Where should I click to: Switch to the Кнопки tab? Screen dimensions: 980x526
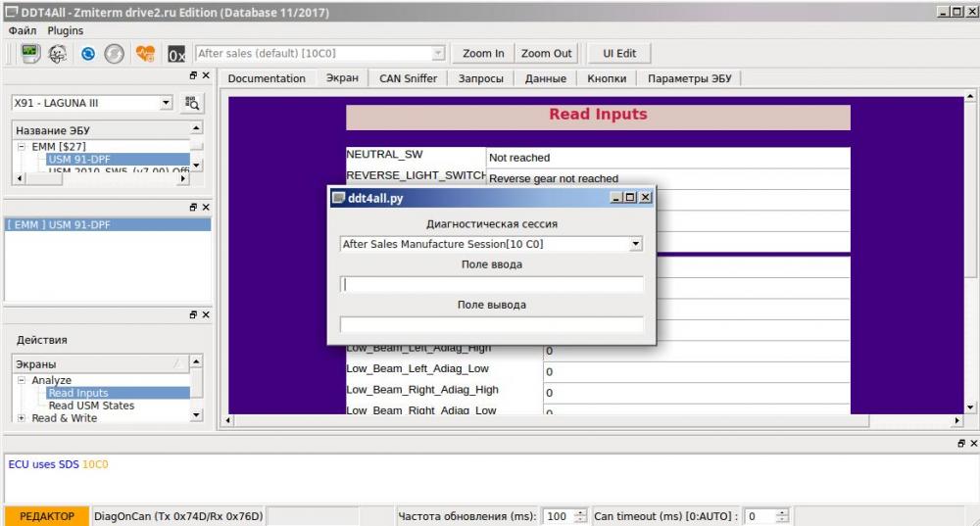607,78
